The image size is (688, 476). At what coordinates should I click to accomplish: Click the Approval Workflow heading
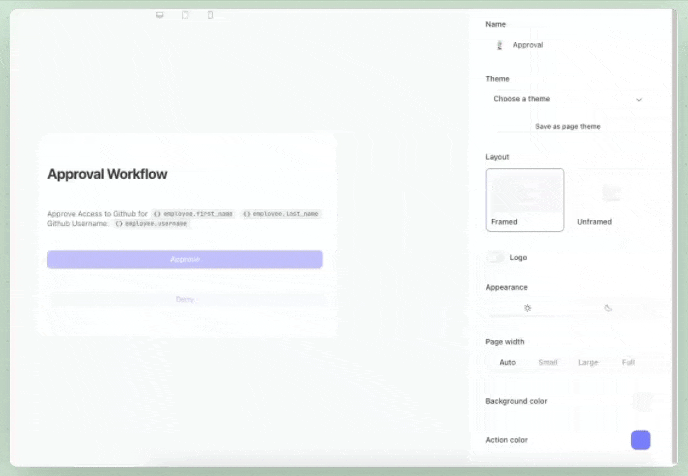[x=107, y=174]
